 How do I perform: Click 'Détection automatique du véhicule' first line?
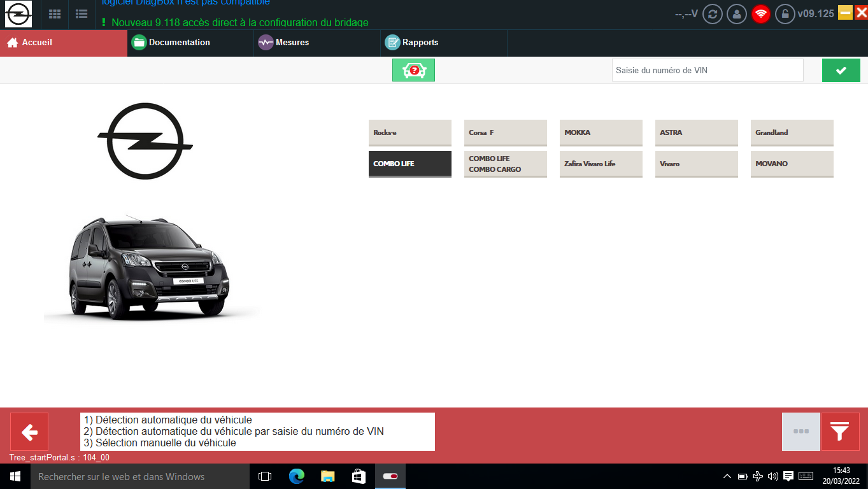click(168, 420)
